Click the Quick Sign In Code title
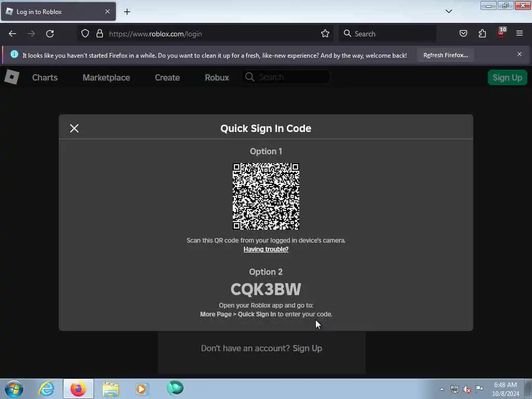Image resolution: width=532 pixels, height=399 pixels. point(266,129)
